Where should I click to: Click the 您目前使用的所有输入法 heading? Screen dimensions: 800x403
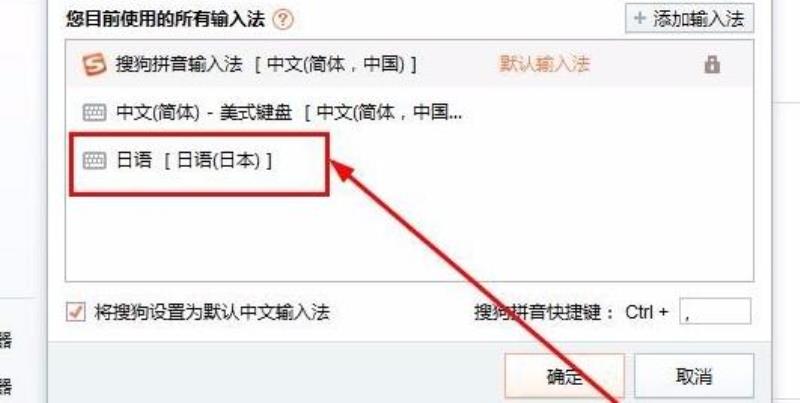(x=165, y=20)
